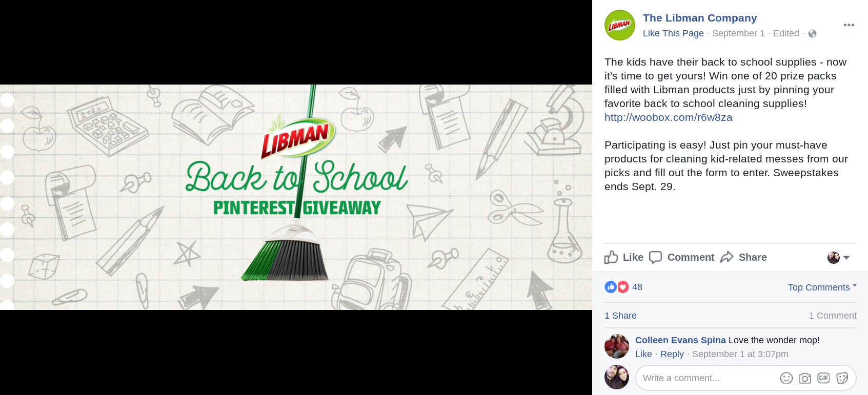Like Colleen Evans Spina's comment
The width and height of the screenshot is (868, 395).
(643, 354)
